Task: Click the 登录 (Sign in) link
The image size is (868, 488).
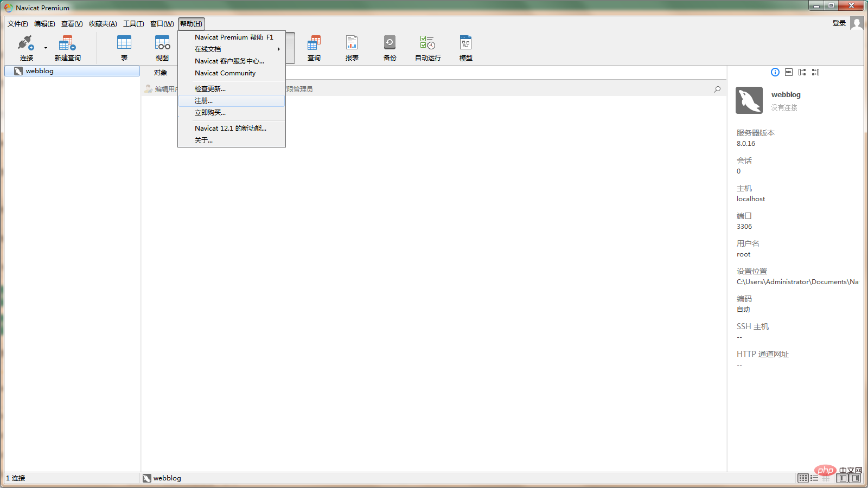Action: 839,23
